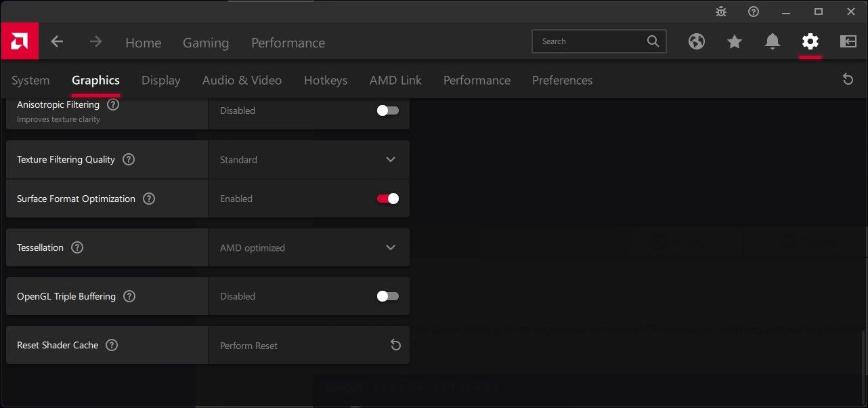Enable Anisotropic Filtering

[x=387, y=110]
